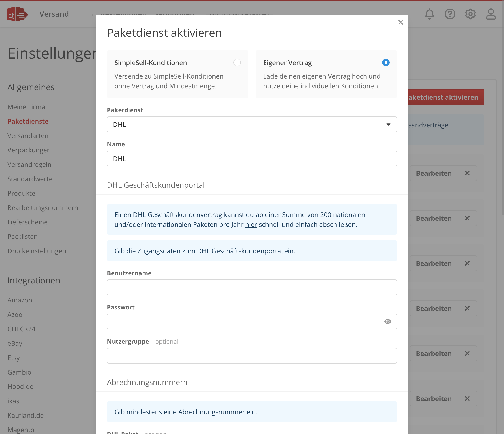Open the Azoo integration

15,315
